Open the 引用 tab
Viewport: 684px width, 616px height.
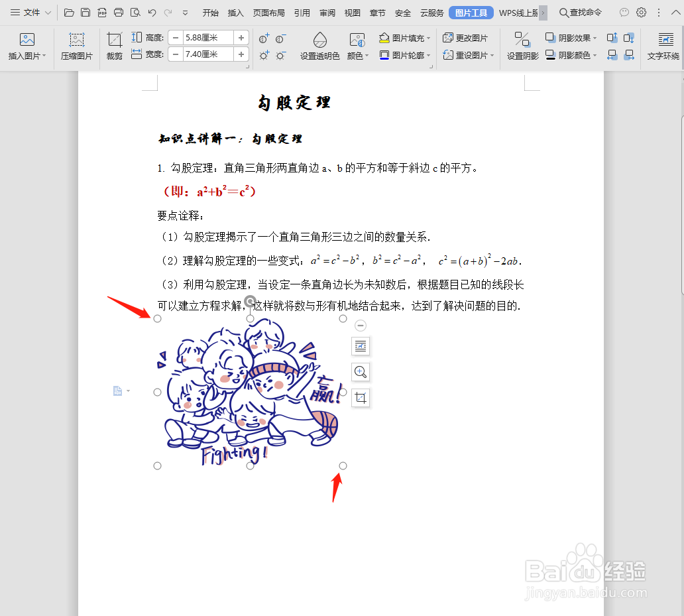302,13
